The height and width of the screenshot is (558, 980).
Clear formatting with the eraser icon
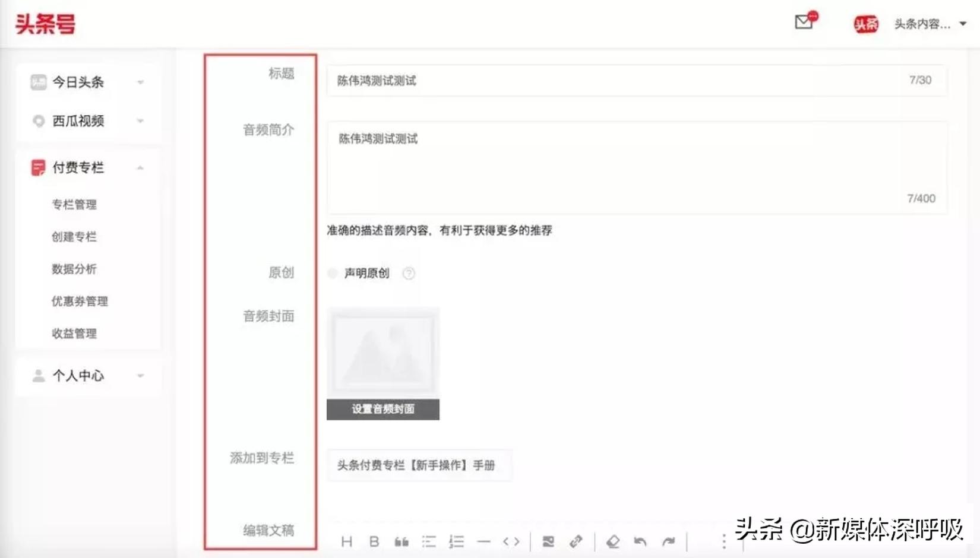(612, 541)
